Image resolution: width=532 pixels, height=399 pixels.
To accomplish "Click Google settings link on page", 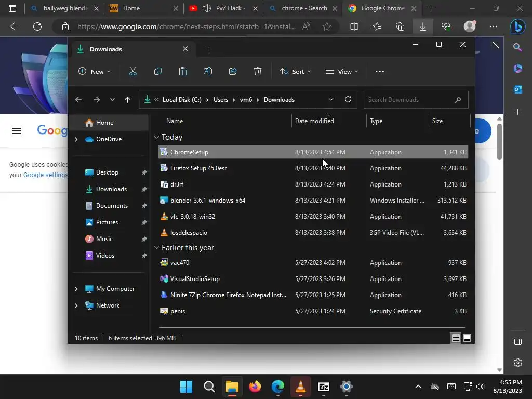I will (x=45, y=175).
